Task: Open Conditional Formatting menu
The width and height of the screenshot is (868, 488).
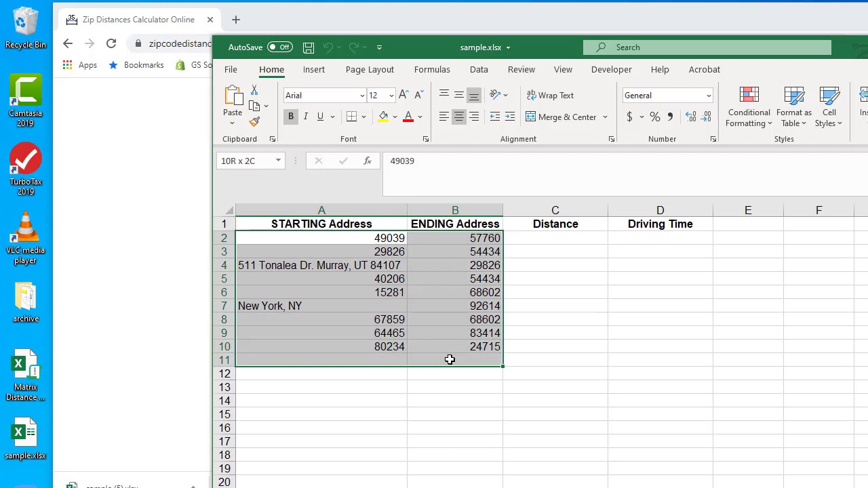Action: [x=749, y=107]
